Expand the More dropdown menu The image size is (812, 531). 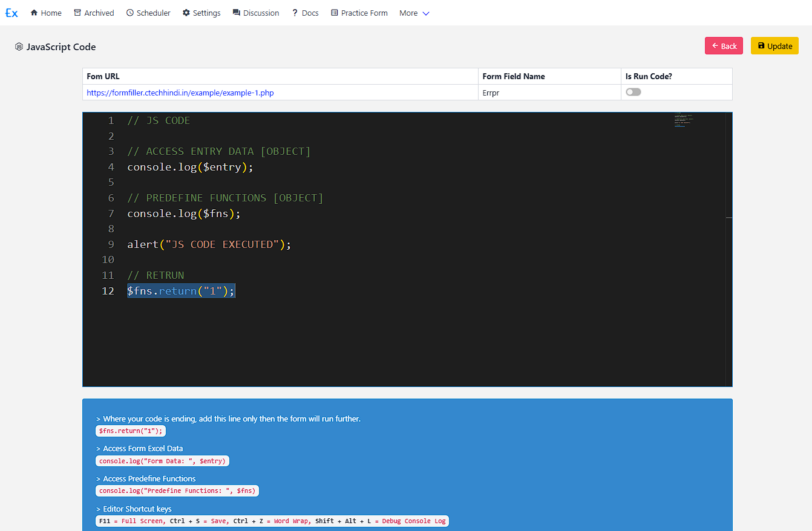(x=408, y=13)
